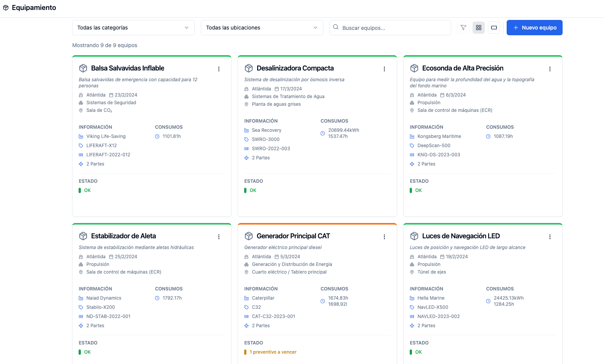Click the '1 preventivo a vencer' status
The height and width of the screenshot is (364, 604).
coord(273,352)
